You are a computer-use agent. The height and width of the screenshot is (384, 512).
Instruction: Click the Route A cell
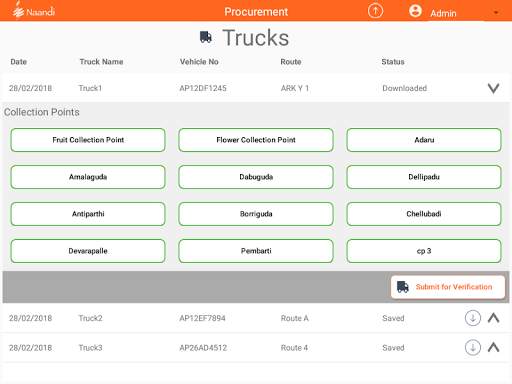click(295, 318)
